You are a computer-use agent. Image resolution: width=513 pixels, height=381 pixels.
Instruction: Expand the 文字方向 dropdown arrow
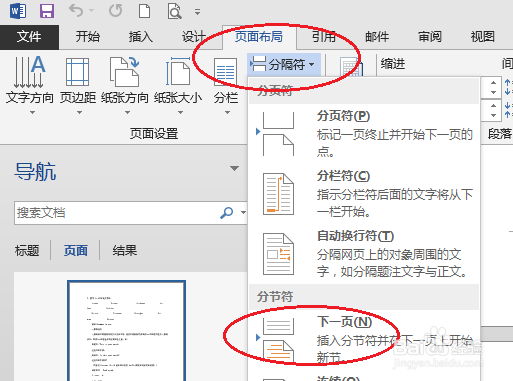(32, 113)
